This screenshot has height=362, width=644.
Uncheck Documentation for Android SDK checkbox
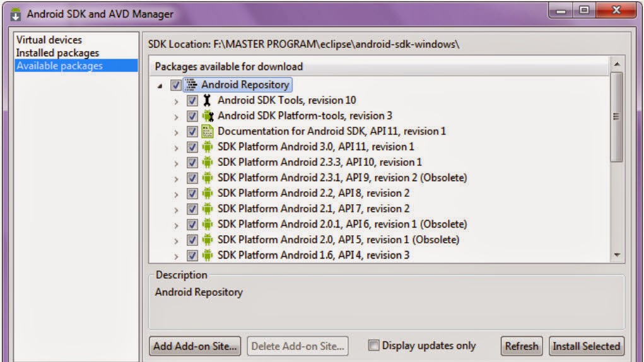[192, 132]
